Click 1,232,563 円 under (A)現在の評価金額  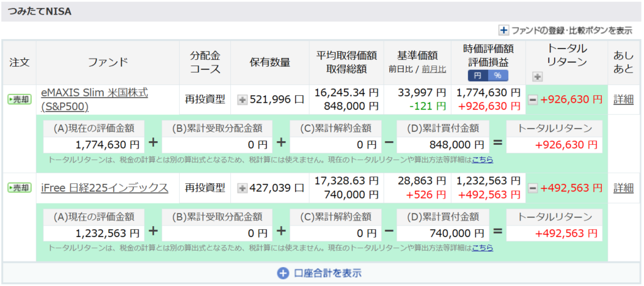tap(108, 234)
